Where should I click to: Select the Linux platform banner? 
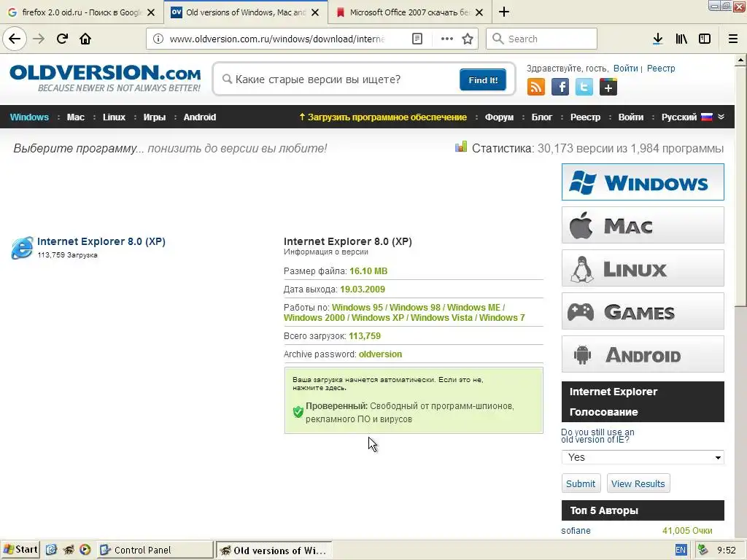(x=643, y=268)
